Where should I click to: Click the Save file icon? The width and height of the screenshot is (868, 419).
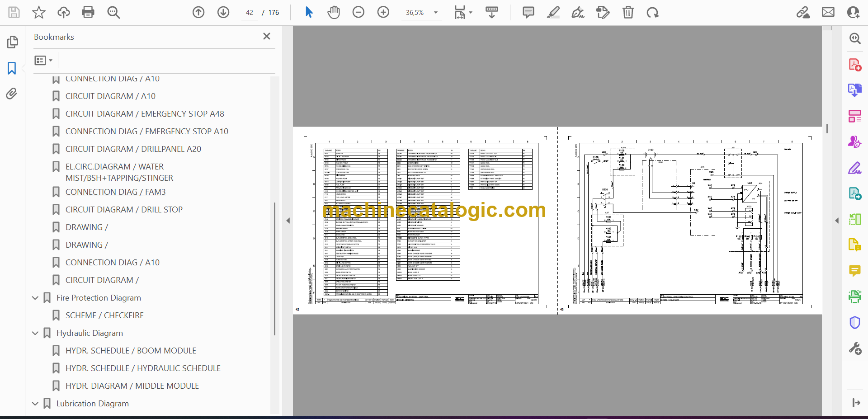[x=14, y=12]
